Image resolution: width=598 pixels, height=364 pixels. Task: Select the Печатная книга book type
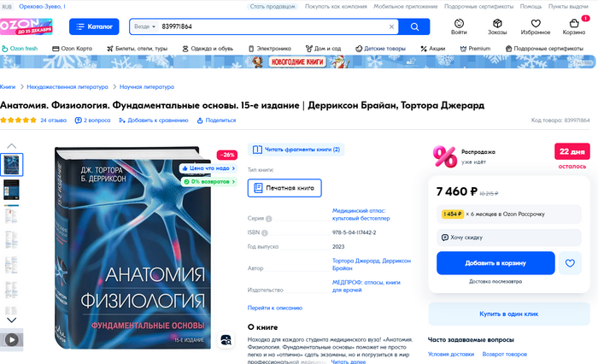pos(284,188)
